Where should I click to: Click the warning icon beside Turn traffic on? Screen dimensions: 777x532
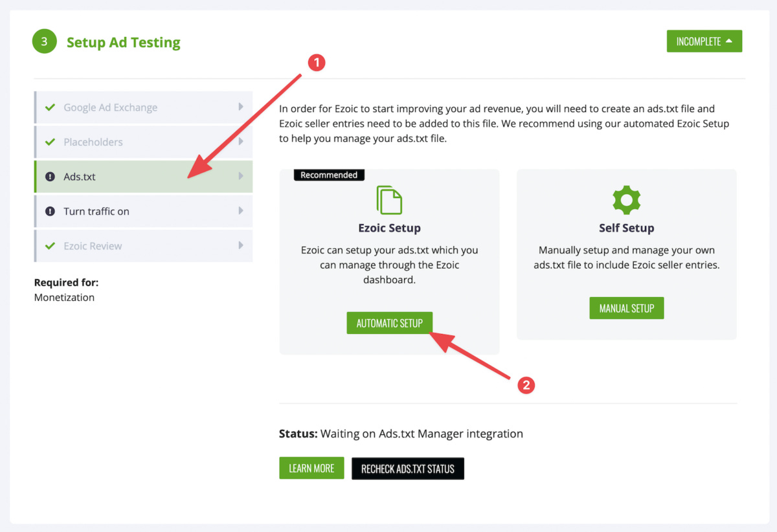tap(50, 211)
